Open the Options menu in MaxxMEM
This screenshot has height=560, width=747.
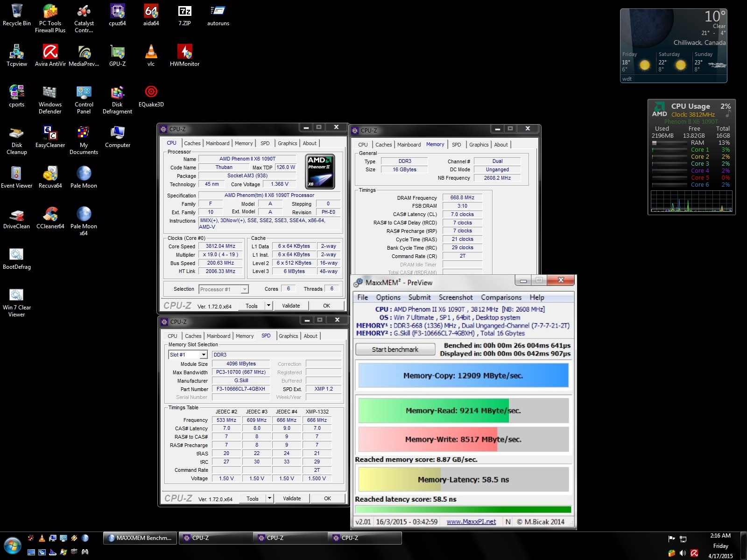coord(388,297)
